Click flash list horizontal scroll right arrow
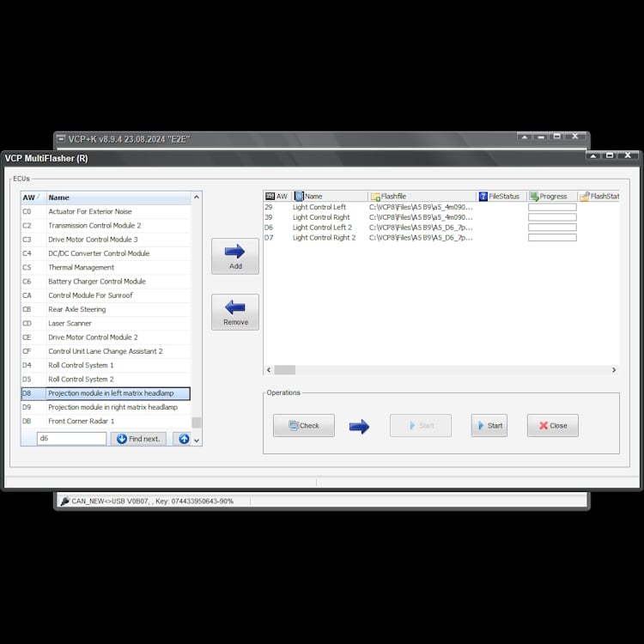Image resolution: width=644 pixels, height=644 pixels. 614,369
